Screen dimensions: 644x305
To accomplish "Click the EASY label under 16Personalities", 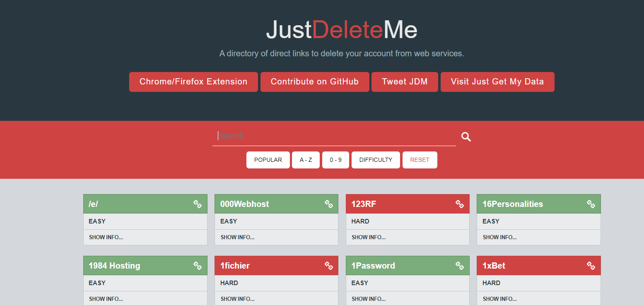I will [491, 221].
